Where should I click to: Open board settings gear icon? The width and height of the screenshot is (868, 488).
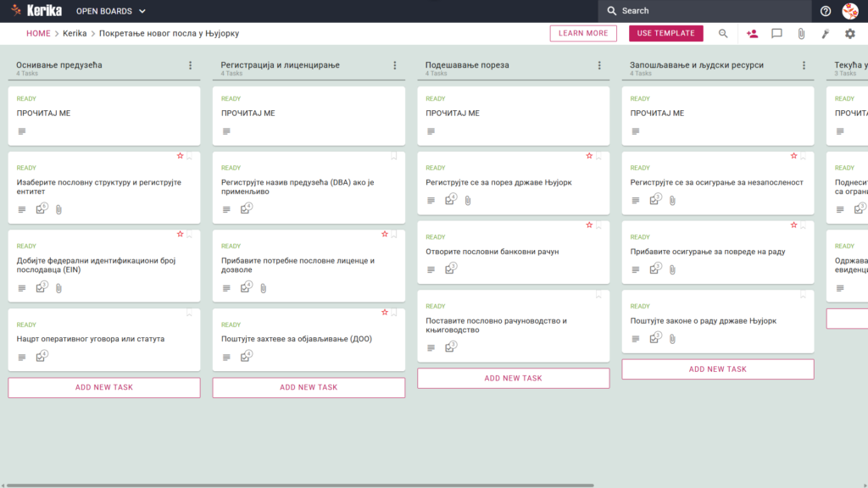coord(849,33)
